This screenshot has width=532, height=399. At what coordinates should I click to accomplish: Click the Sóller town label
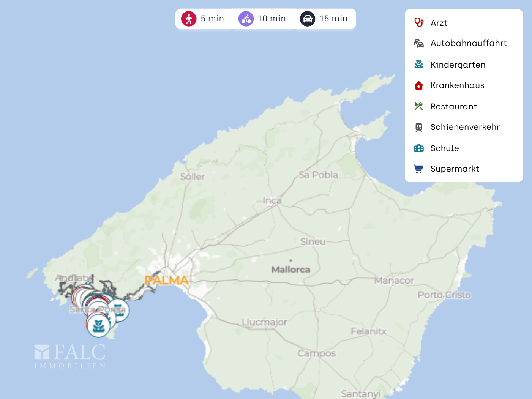point(193,177)
